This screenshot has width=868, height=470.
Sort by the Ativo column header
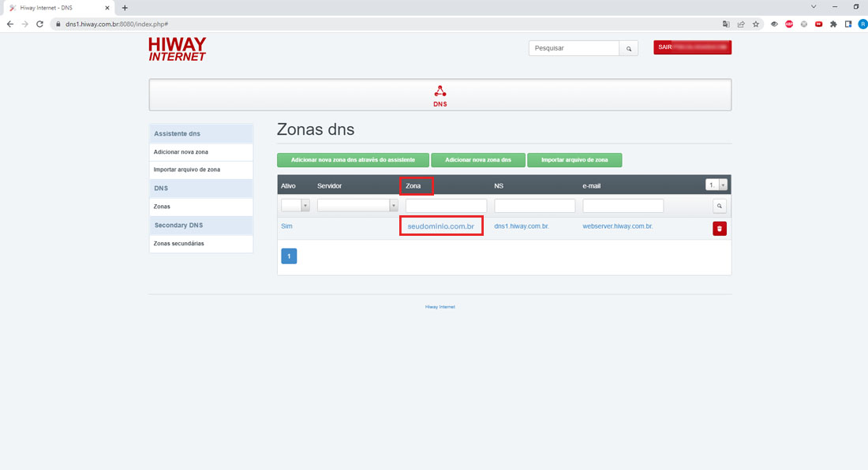pyautogui.click(x=288, y=186)
